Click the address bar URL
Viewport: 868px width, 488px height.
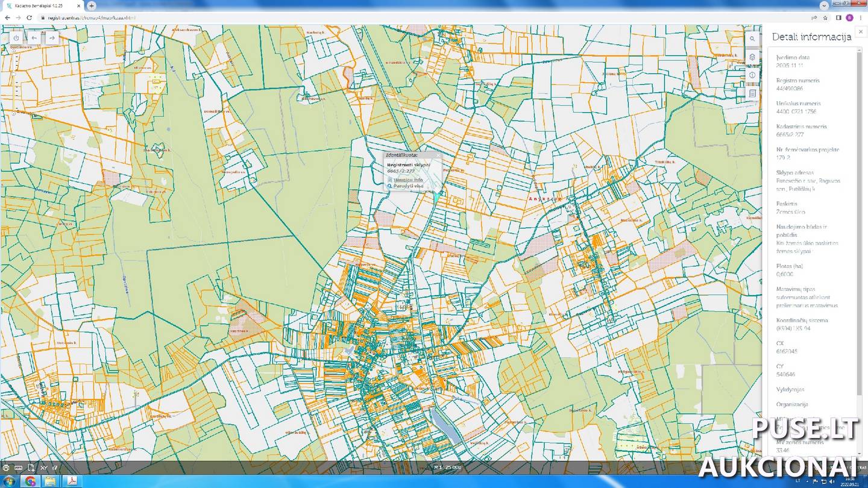point(92,17)
